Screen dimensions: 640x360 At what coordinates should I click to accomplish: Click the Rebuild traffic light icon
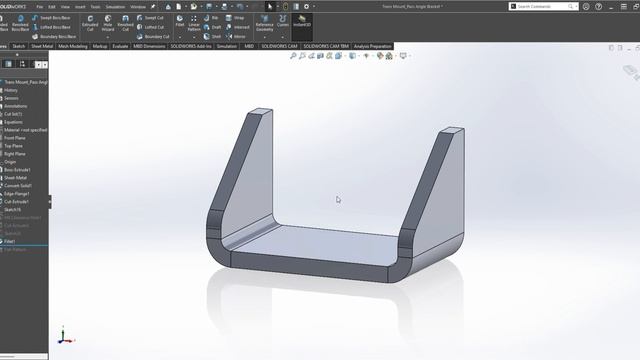[285, 7]
